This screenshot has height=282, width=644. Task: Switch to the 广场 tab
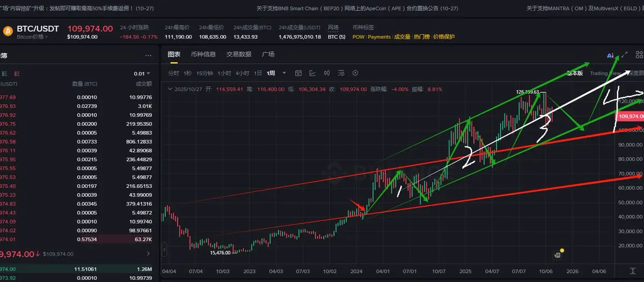268,54
